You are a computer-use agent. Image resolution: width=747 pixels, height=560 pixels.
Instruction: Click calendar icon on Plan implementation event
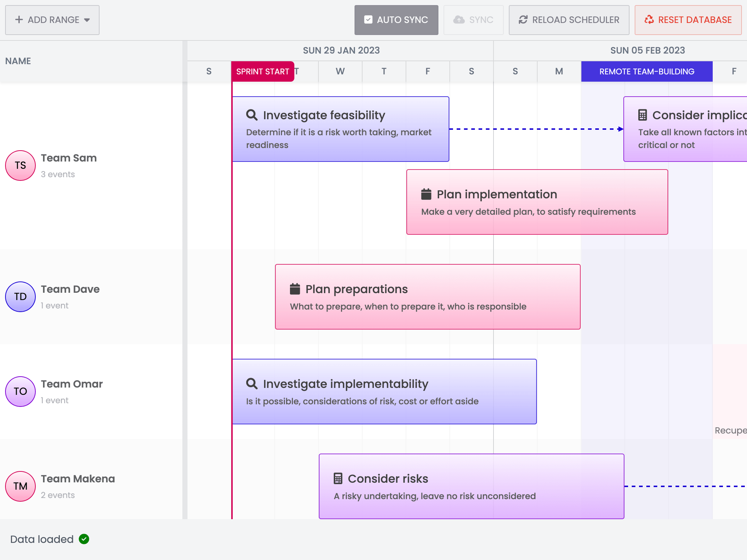[426, 194]
